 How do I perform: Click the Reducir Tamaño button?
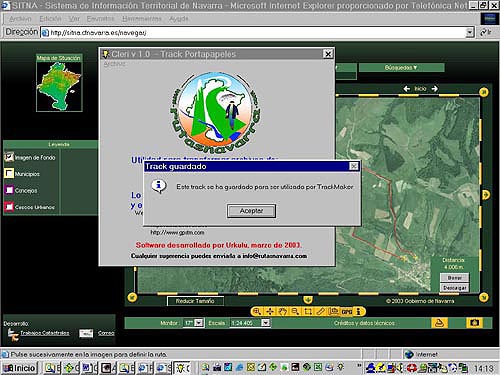[x=195, y=301]
